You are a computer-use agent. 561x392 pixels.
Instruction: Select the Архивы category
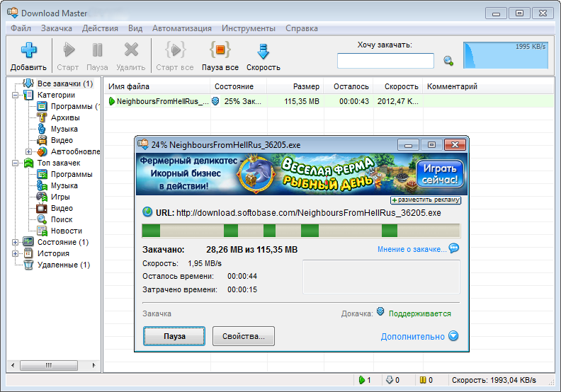[x=65, y=117]
